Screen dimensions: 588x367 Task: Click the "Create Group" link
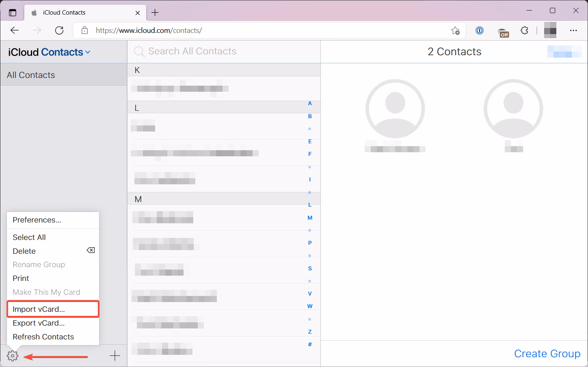point(547,353)
